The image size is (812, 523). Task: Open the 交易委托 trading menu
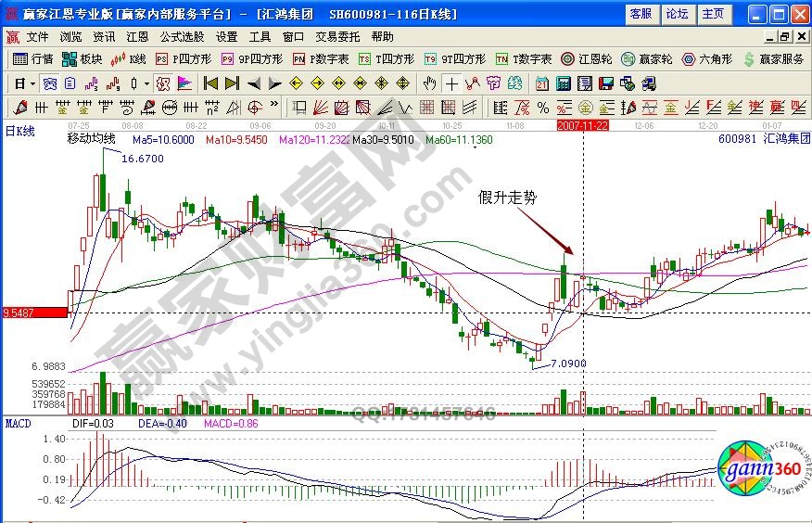point(339,37)
